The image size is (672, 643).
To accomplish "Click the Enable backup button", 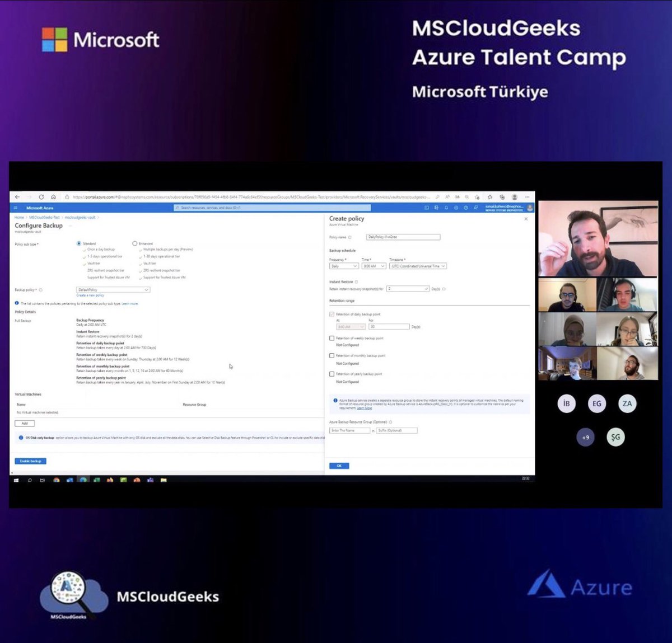I will tap(30, 461).
